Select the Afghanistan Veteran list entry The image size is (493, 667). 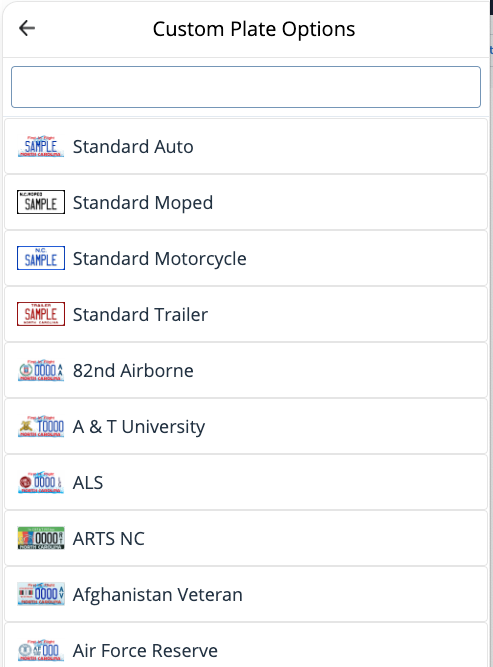pyautogui.click(x=246, y=594)
